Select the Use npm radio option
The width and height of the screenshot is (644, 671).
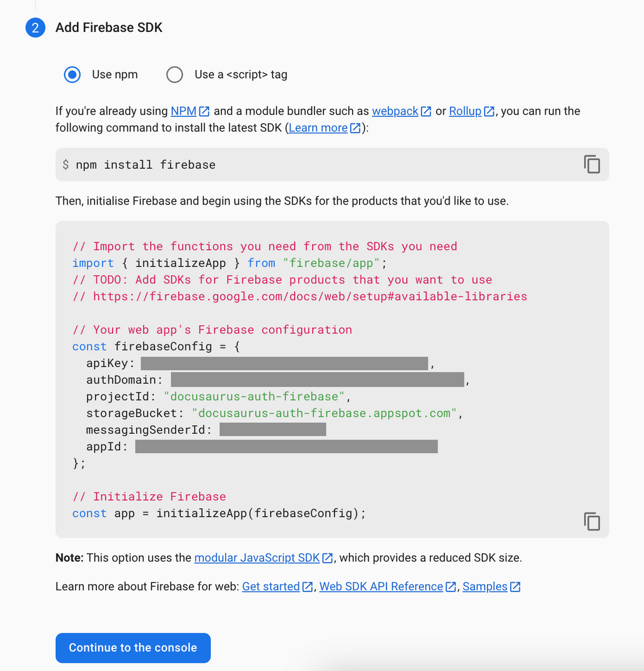pyautogui.click(x=73, y=74)
